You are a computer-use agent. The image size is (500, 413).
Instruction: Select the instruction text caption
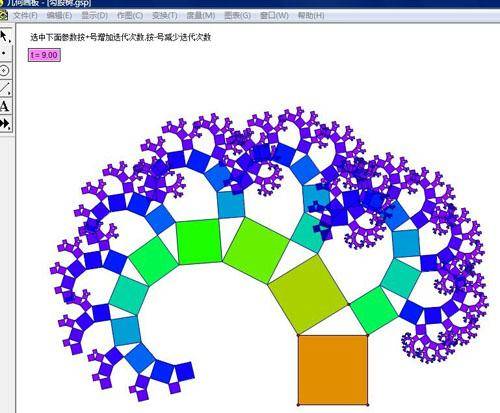point(120,37)
